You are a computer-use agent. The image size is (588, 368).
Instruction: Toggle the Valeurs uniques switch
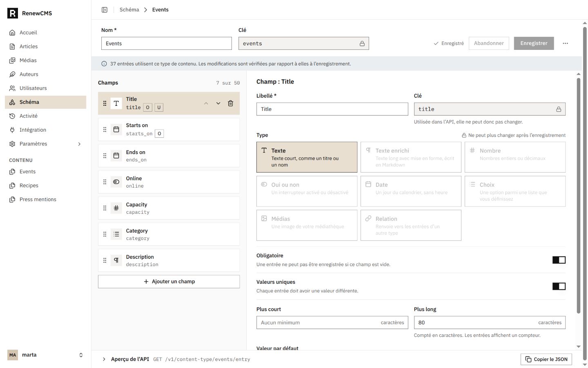tap(559, 286)
